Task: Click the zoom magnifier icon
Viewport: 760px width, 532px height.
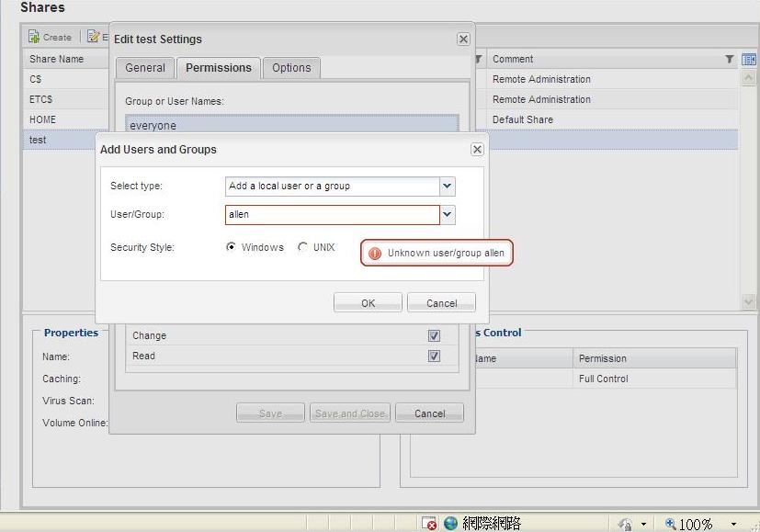Action: 671,524
